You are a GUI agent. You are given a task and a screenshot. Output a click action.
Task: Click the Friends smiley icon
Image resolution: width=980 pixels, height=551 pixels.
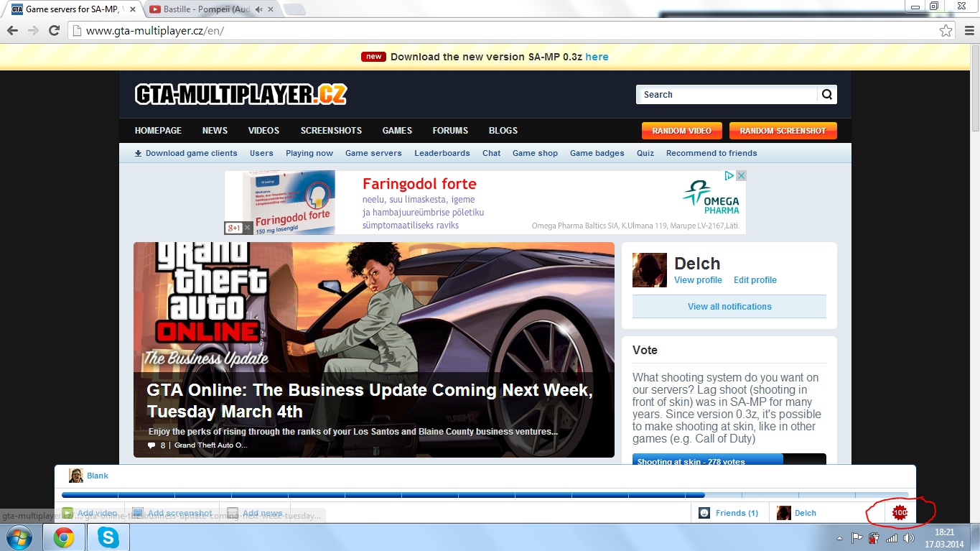(x=704, y=513)
